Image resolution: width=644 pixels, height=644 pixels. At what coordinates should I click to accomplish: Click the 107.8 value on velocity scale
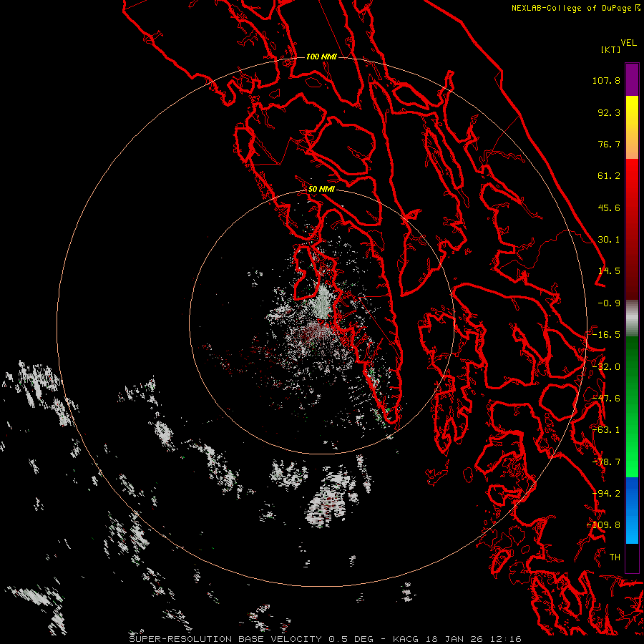tap(606, 80)
